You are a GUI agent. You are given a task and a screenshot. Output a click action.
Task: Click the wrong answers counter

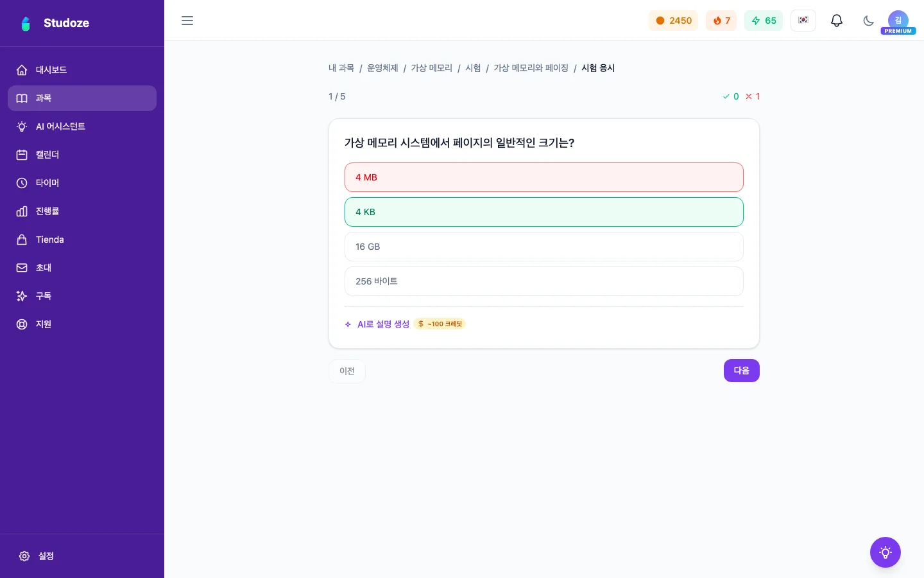pyautogui.click(x=753, y=96)
